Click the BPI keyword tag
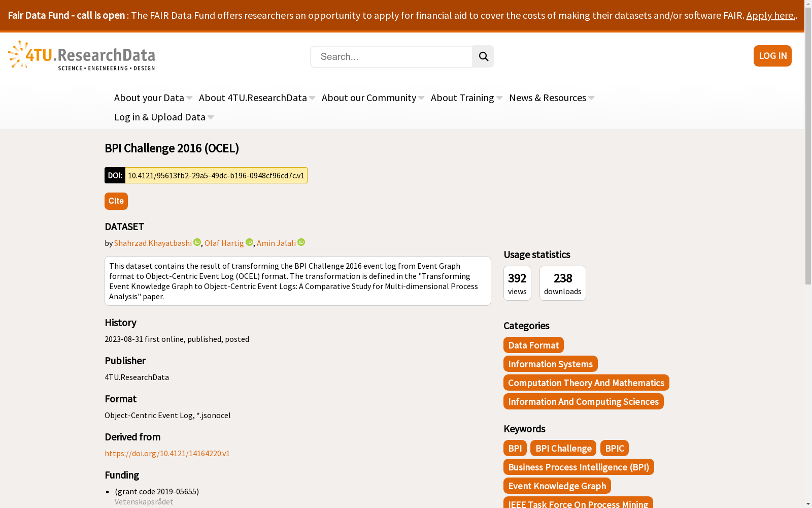 (515, 448)
